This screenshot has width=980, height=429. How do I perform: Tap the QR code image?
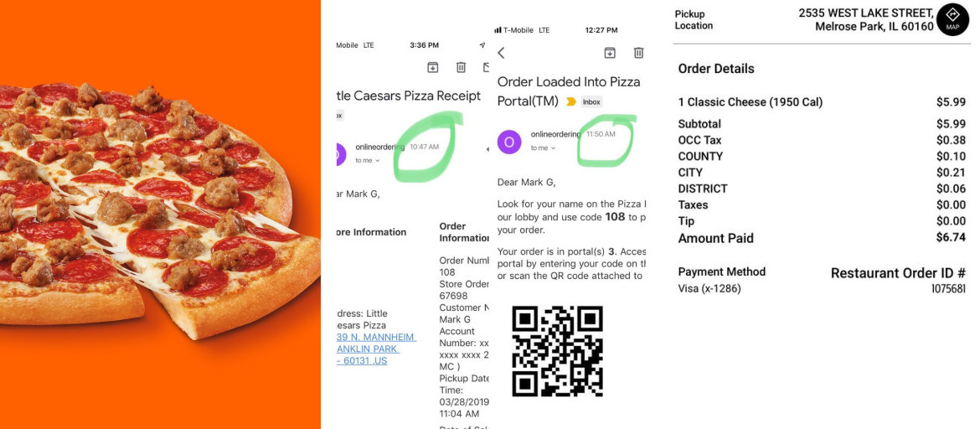[x=558, y=351]
